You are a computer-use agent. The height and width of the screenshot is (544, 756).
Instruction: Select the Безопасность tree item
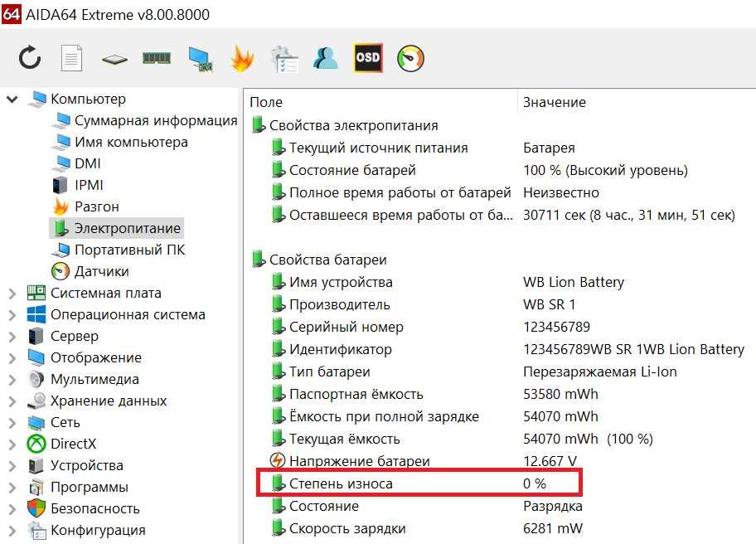tap(84, 509)
